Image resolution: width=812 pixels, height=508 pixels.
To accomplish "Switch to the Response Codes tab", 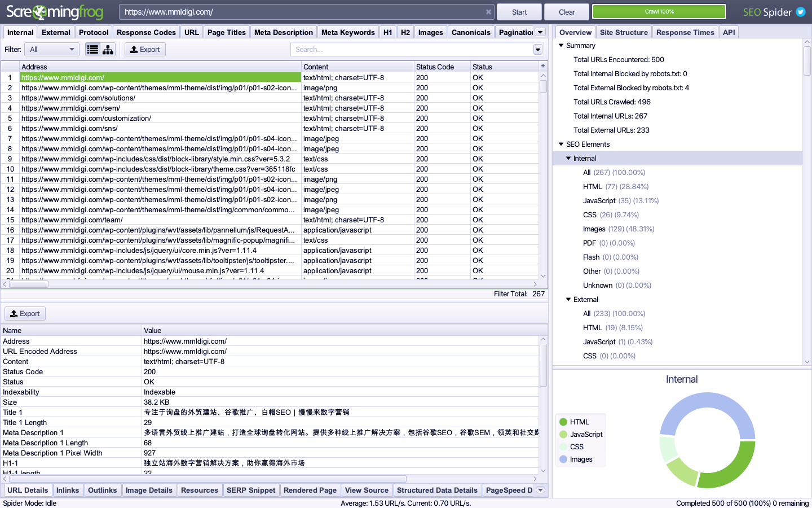I will click(146, 32).
